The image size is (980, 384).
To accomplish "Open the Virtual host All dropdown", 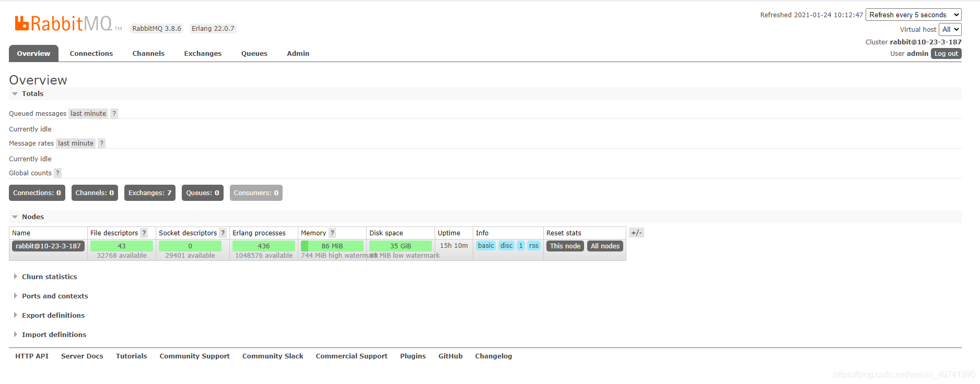I will pyautogui.click(x=950, y=29).
